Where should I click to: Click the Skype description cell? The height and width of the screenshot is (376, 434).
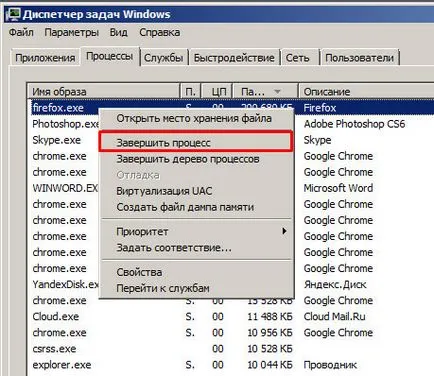click(x=317, y=140)
